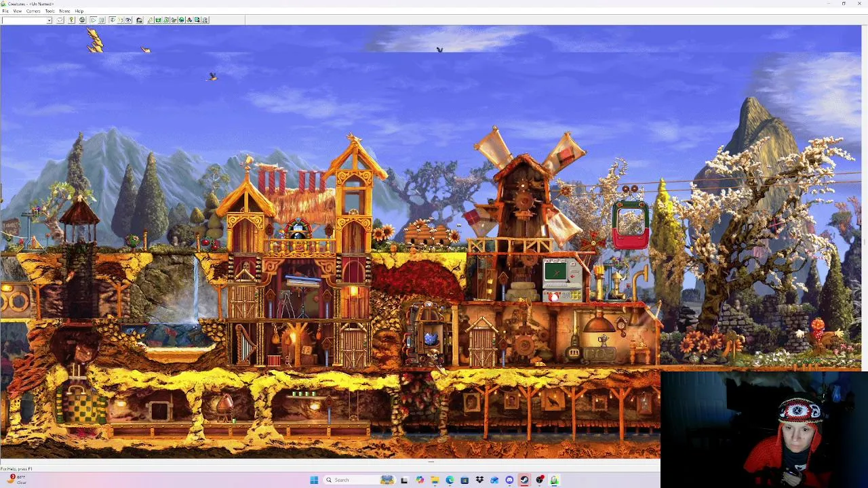This screenshot has height=488, width=868.
Task: Expand the norn selector combo box
Action: tap(49, 20)
